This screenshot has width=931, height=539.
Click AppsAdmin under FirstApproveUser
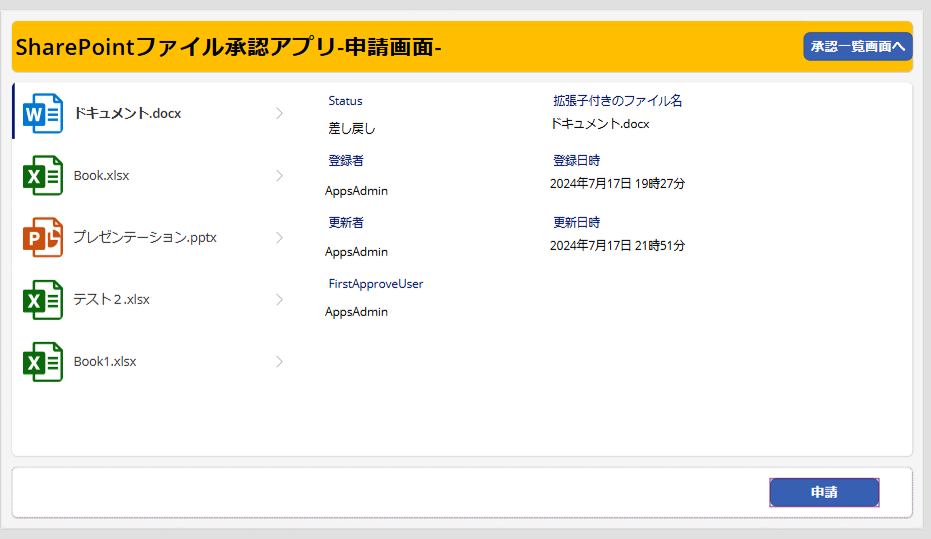click(356, 312)
